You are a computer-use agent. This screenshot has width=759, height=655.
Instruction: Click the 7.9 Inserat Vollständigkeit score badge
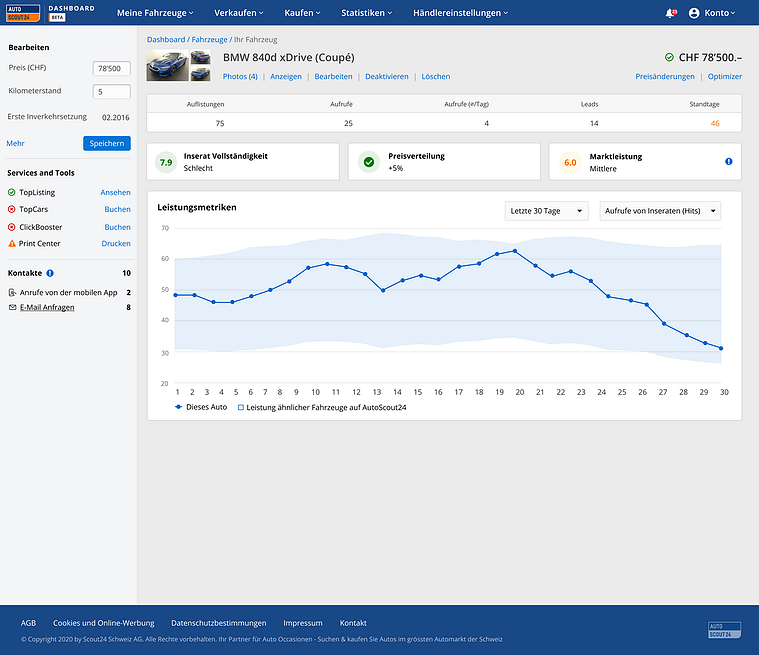click(x=166, y=162)
